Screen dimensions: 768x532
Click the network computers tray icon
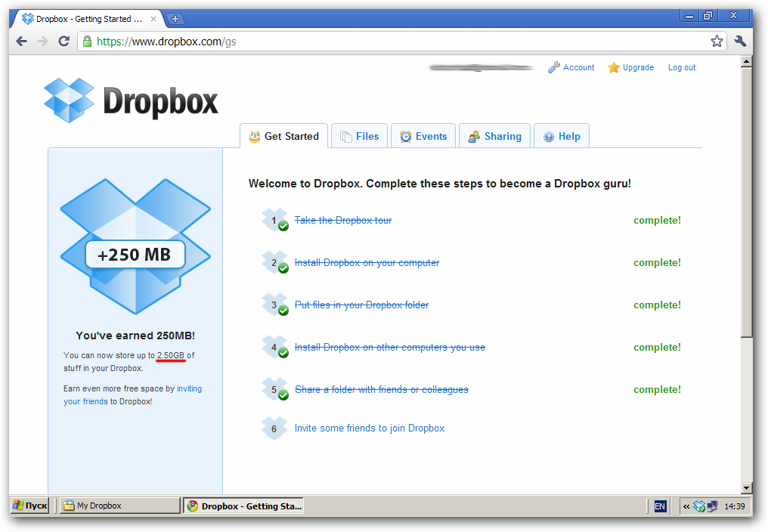pos(712,506)
